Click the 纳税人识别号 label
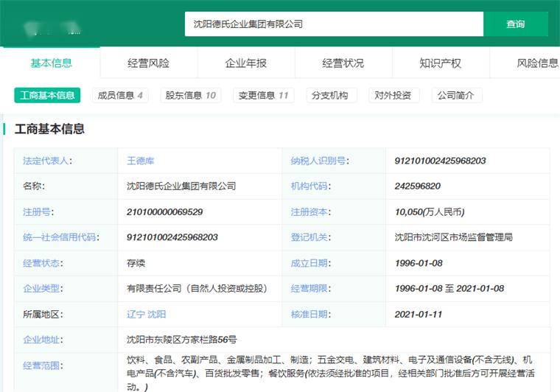The image size is (560, 392). click(320, 161)
